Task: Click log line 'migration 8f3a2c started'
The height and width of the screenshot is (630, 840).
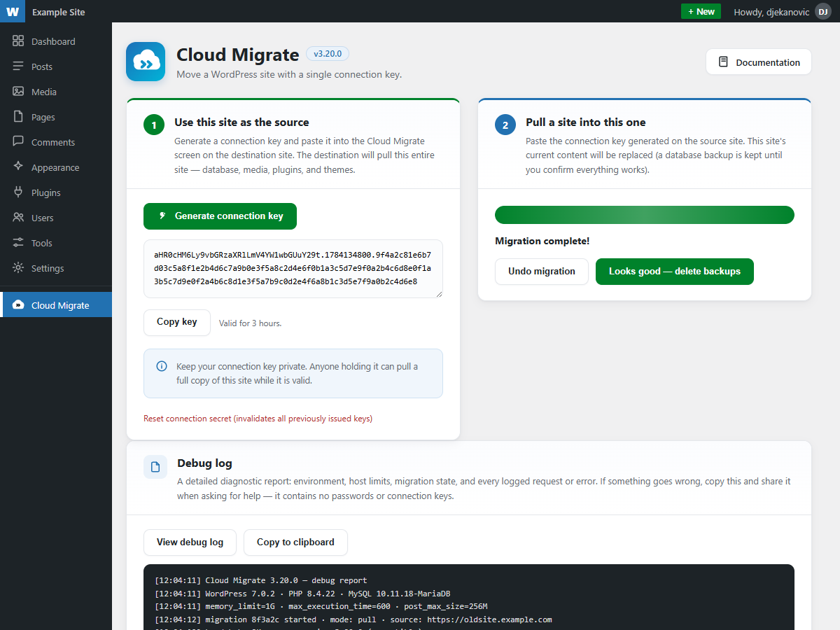Action: pyautogui.click(x=353, y=619)
